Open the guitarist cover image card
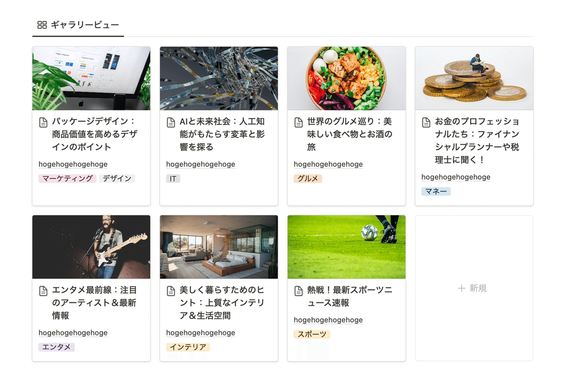Image resolution: width=571 pixels, height=392 pixels. click(x=91, y=247)
